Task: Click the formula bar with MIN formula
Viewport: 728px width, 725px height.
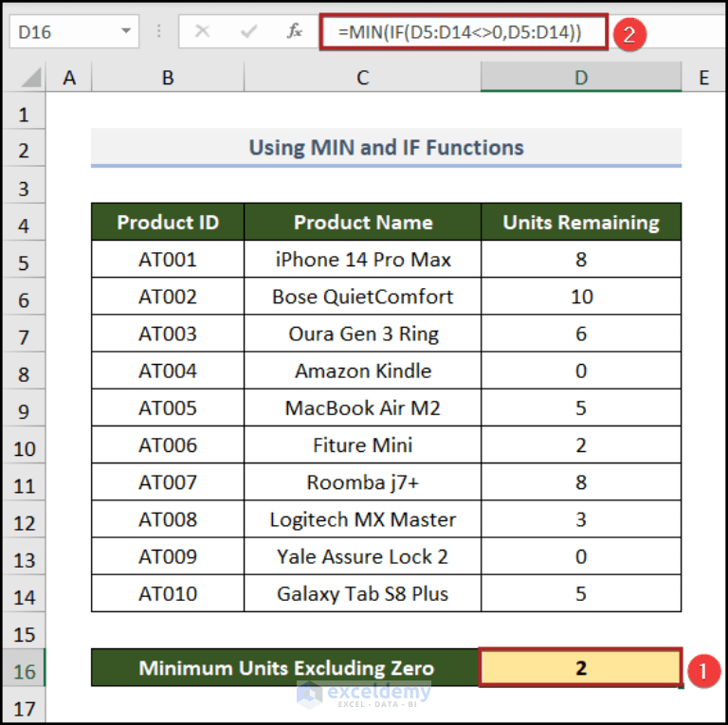Action: 464,31
